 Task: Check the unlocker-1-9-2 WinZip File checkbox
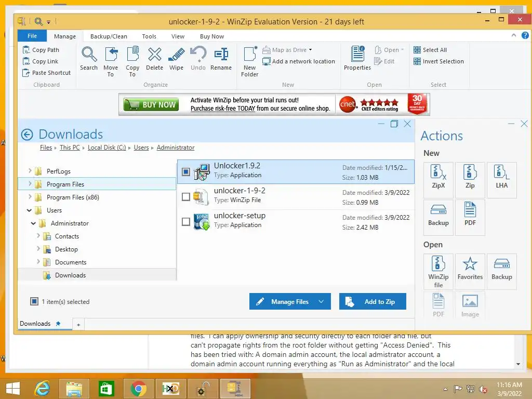coord(186,197)
